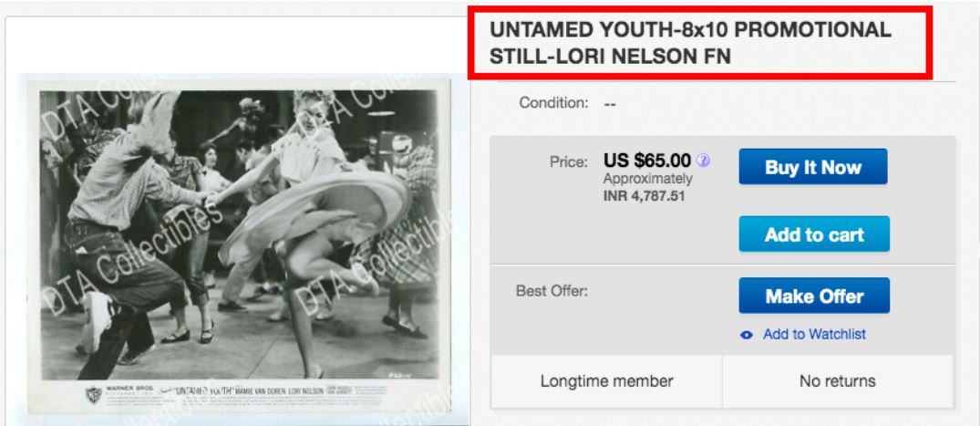Select the Longtime member seller info cell
This screenshot has height=426, width=980.
pyautogui.click(x=606, y=381)
